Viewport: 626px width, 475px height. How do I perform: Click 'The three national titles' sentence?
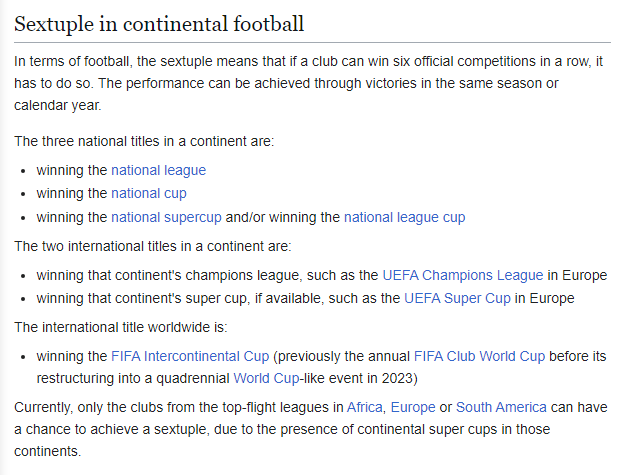click(144, 142)
